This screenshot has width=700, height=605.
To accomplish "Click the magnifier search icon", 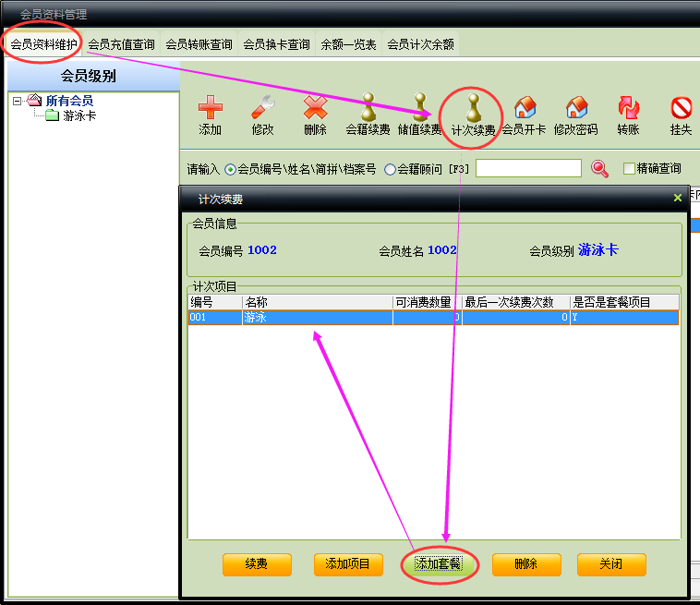I will click(x=599, y=169).
